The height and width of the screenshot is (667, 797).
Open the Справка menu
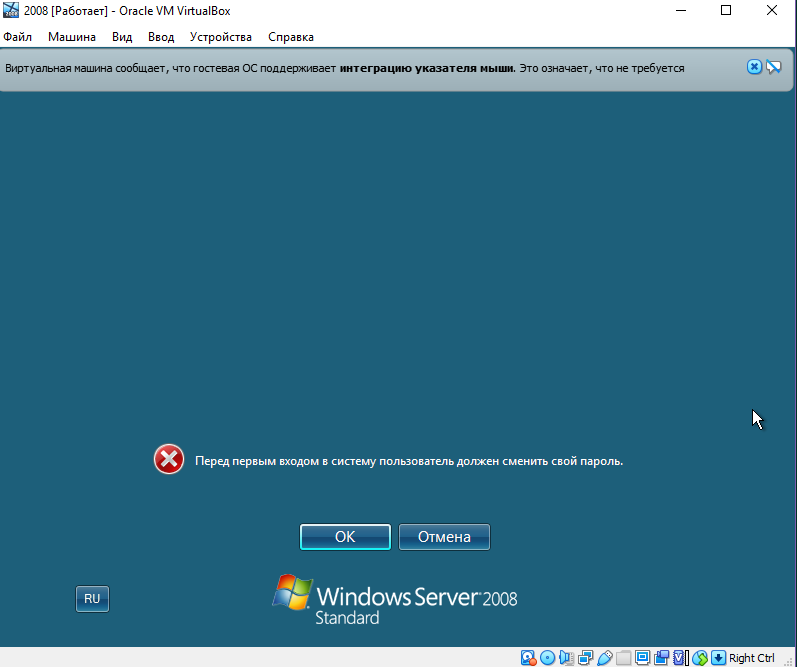(291, 37)
